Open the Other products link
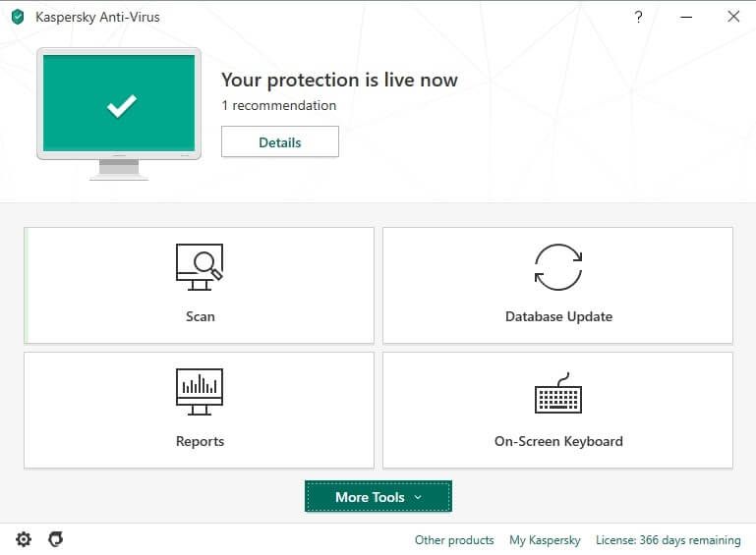The image size is (756, 555). (x=454, y=540)
